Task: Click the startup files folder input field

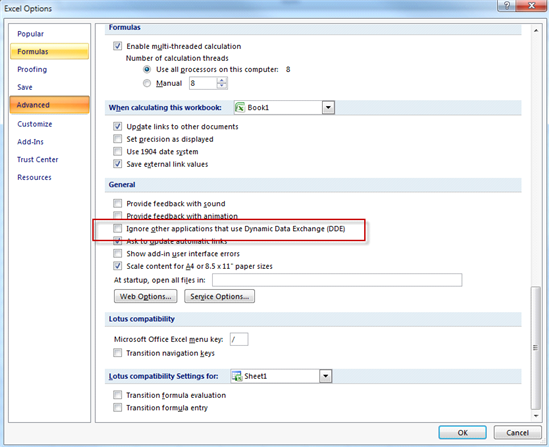Action: click(337, 280)
